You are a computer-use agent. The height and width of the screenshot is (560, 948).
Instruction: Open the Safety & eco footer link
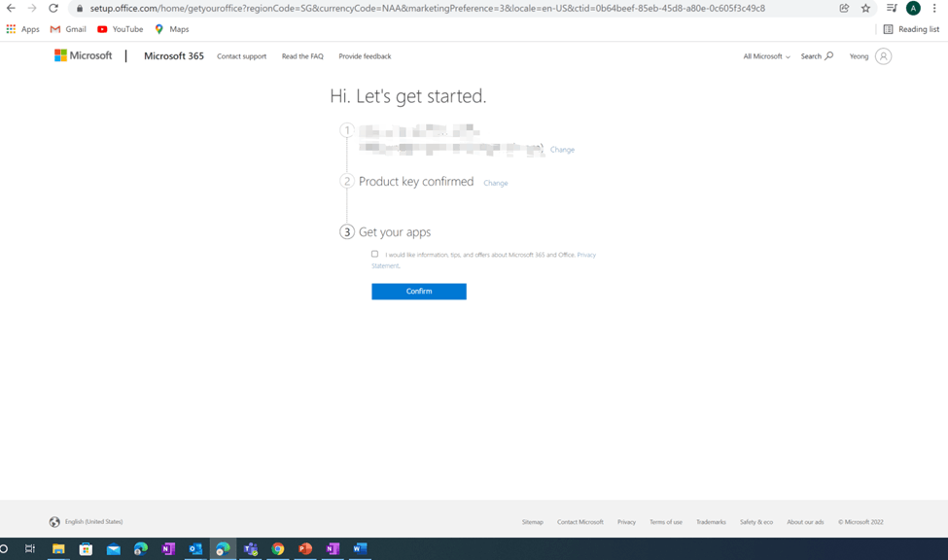(x=756, y=522)
